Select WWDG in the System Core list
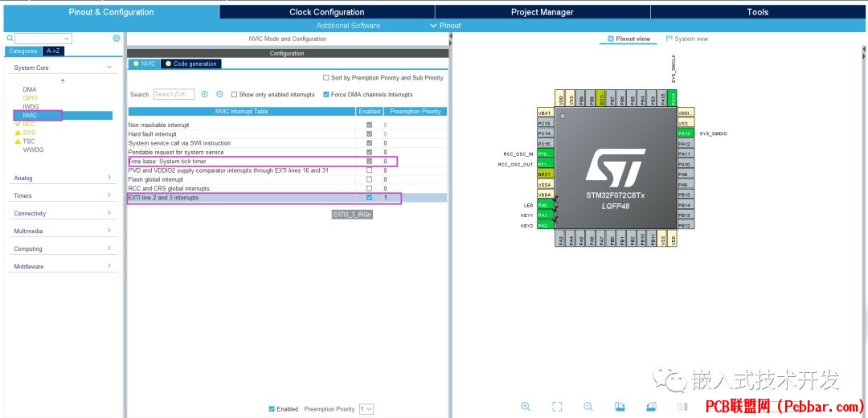The image size is (868, 418). [33, 150]
